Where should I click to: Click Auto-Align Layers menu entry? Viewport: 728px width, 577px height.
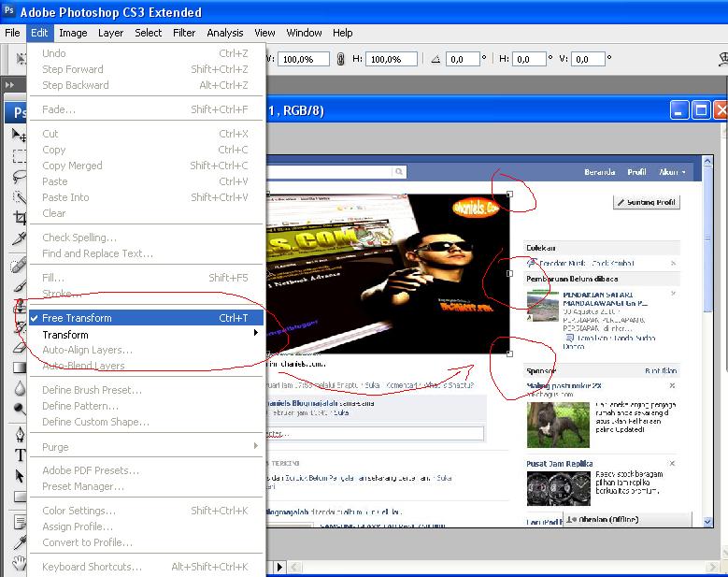click(146, 350)
